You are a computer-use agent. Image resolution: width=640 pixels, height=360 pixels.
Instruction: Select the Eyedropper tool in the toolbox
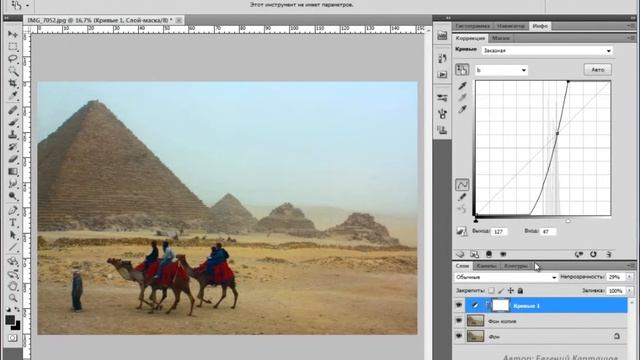tap(13, 96)
